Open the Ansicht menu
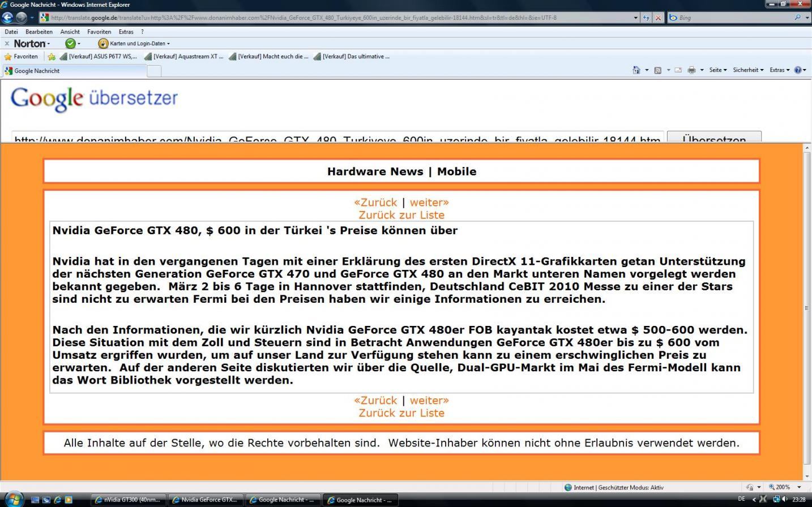 click(70, 32)
